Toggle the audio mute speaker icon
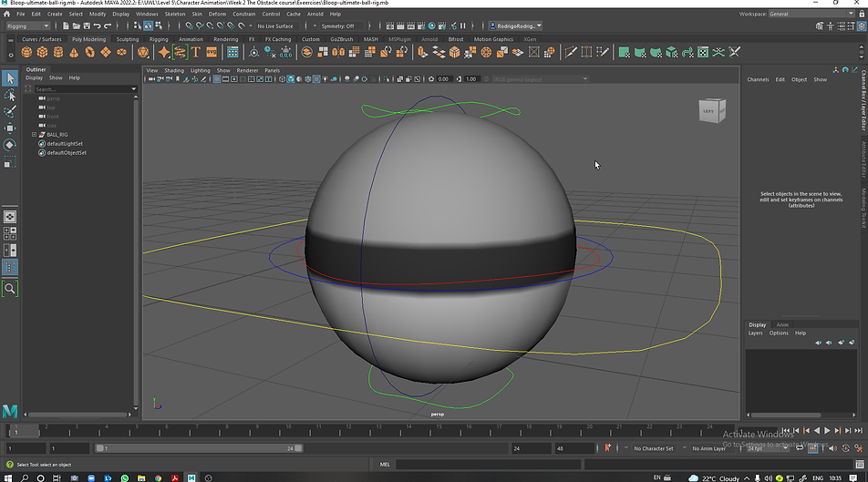868x482 pixels. (832, 448)
